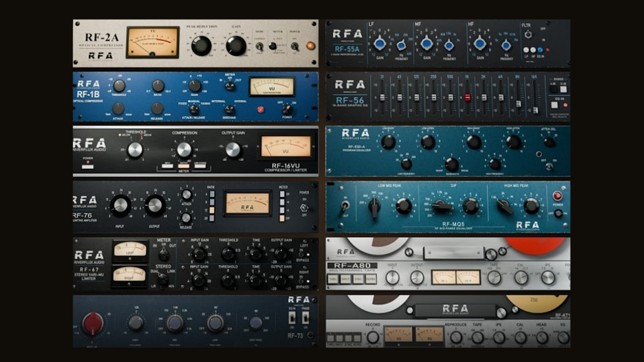This screenshot has width=644, height=362.
Task: Click the RF-67 lower channel Threshold knob
Action: [x=229, y=281]
